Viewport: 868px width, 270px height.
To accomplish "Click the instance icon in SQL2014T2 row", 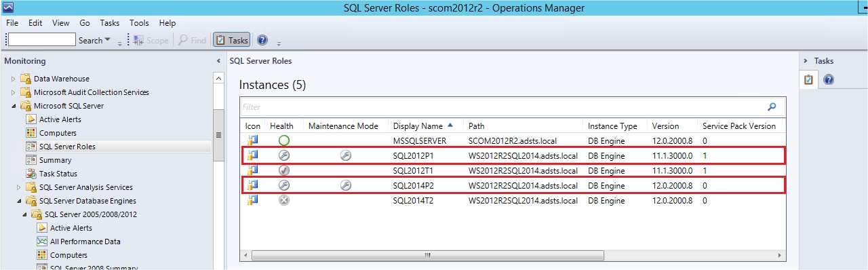I will tap(253, 200).
